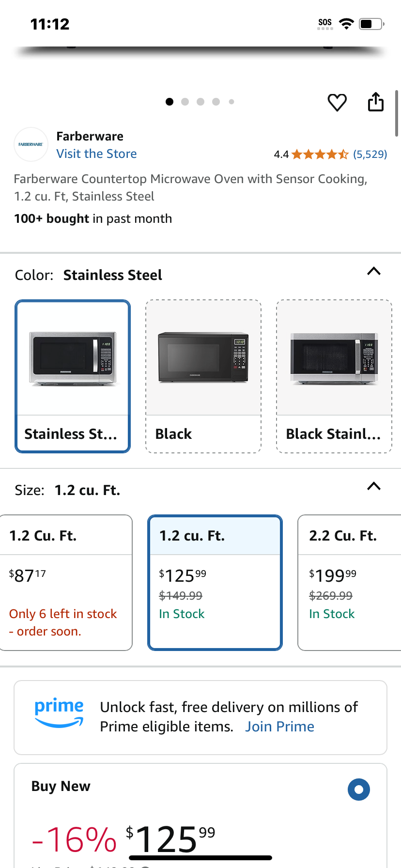
Task: Open the Visit the Store link
Action: [x=96, y=154]
